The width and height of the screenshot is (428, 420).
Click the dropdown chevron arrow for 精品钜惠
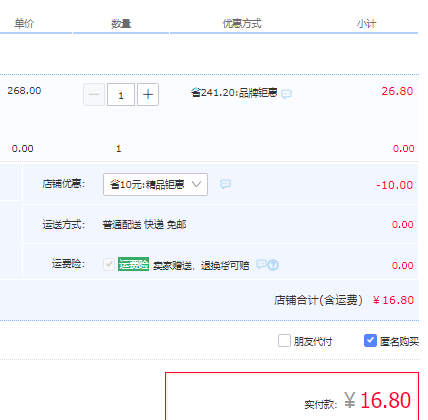(x=196, y=184)
